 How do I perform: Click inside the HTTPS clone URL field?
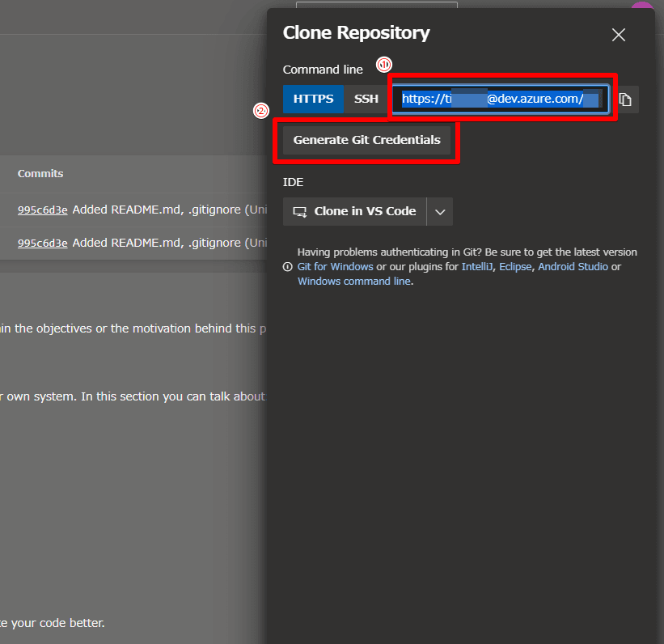click(x=501, y=100)
